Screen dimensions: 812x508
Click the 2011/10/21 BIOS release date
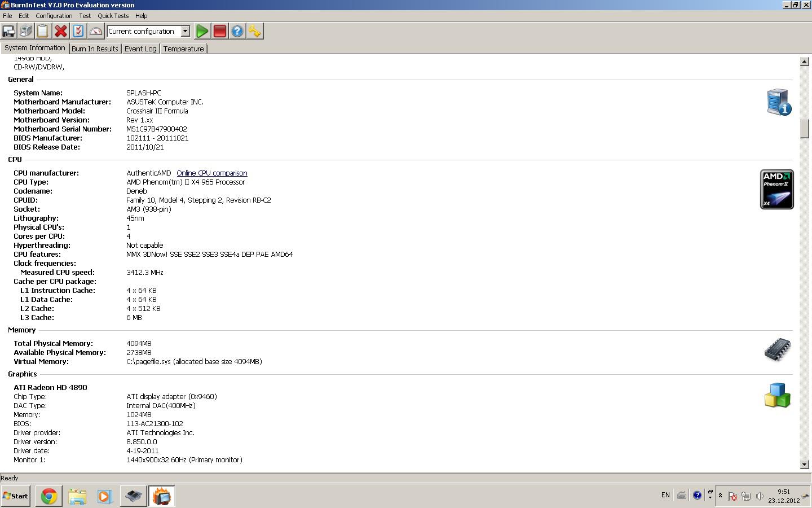pos(145,147)
